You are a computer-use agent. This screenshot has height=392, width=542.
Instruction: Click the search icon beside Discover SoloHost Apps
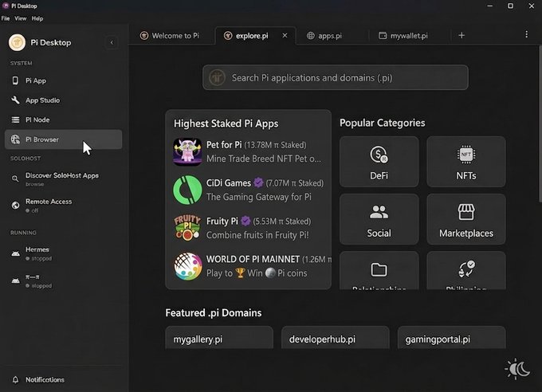(x=15, y=178)
